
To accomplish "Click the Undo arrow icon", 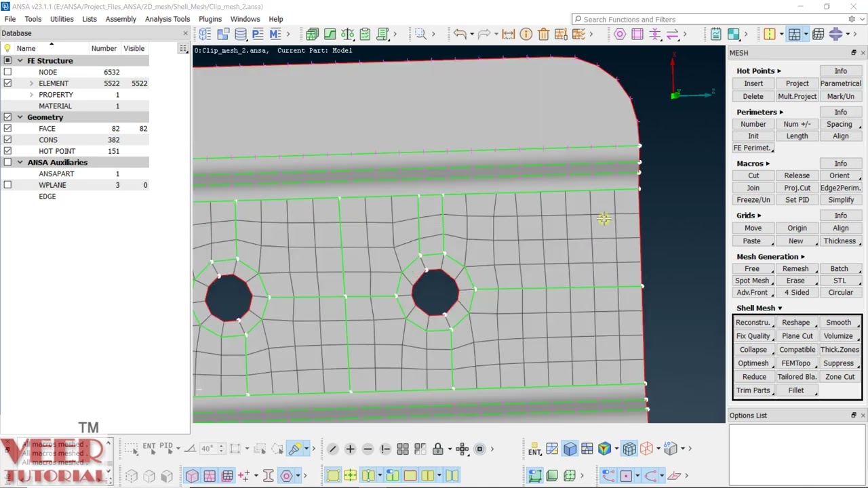I will (x=460, y=34).
